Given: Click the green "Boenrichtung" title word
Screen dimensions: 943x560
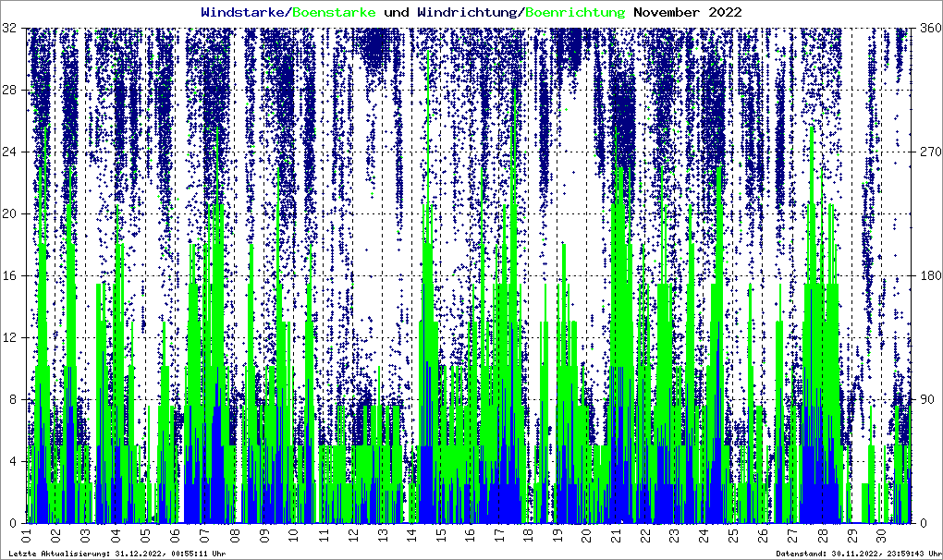Looking at the screenshot, I should click(x=574, y=12).
